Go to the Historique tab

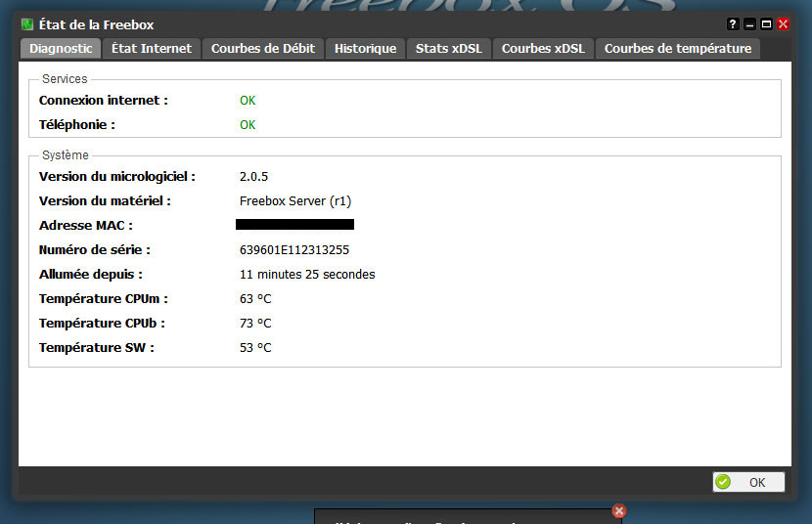[x=365, y=49]
